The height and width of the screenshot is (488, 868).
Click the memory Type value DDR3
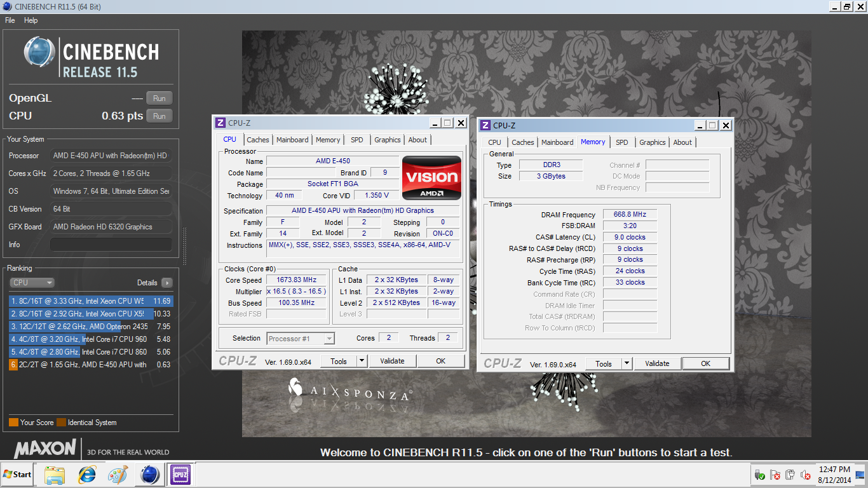[551, 165]
